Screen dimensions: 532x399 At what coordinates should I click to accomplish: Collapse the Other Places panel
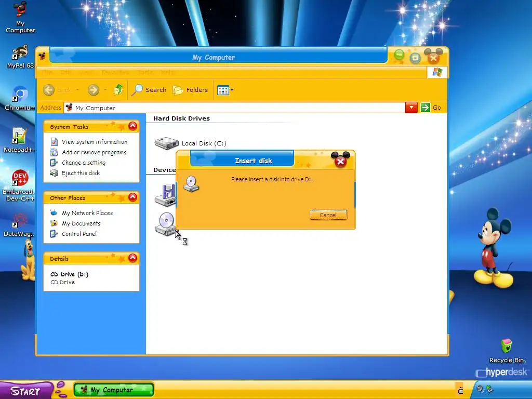[x=132, y=197]
